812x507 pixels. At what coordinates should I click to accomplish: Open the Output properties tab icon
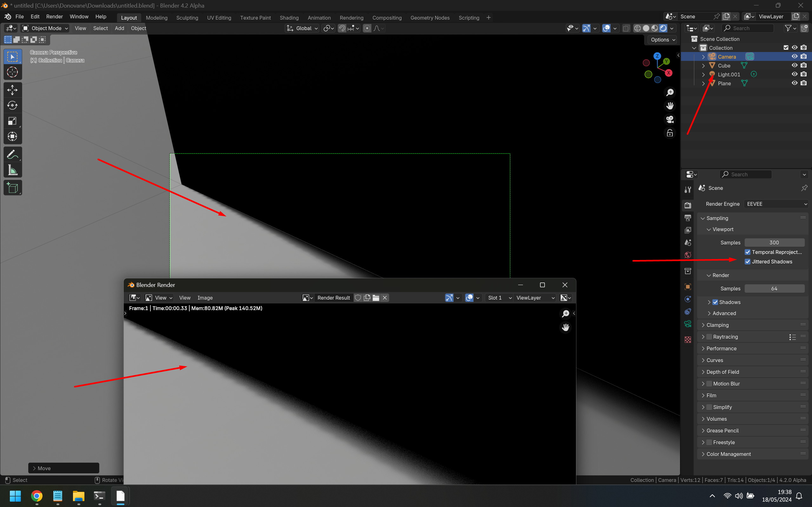point(688,218)
